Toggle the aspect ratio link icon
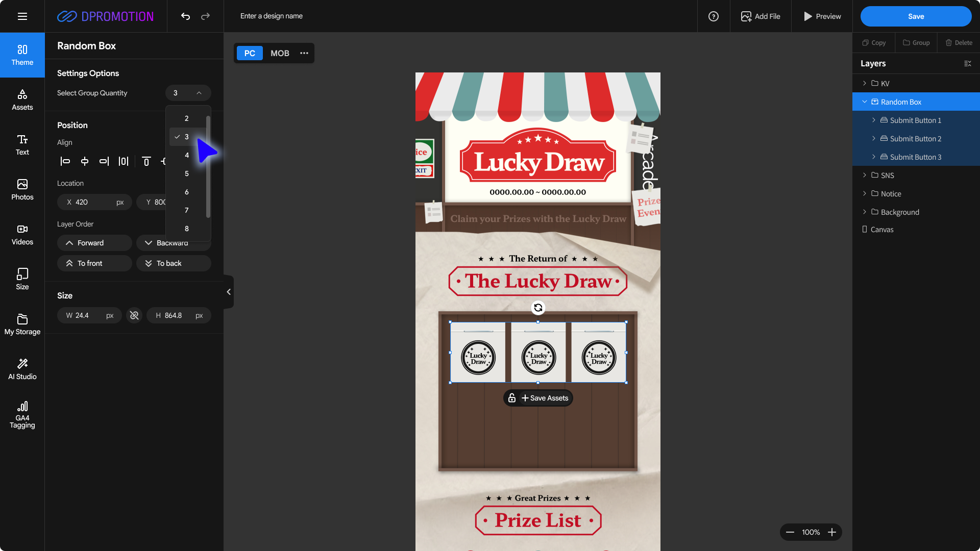This screenshot has height=551, width=980. (134, 315)
